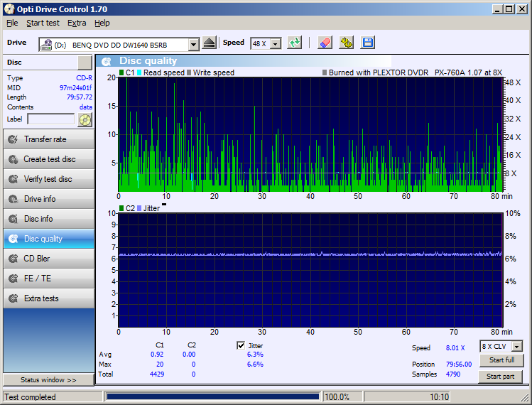This screenshot has height=405, width=532.
Task: Click the Position value 79:56.00
Action: click(x=459, y=364)
